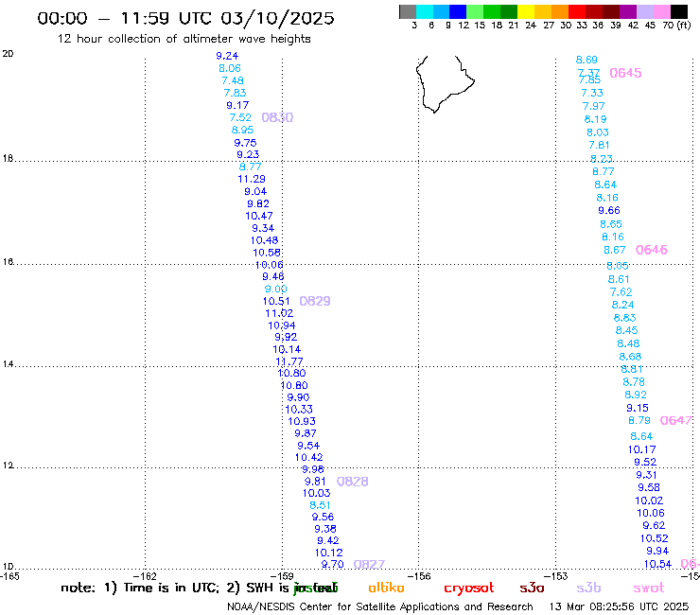The width and height of the screenshot is (700, 615).
Task: Click the 0830 time stamp label
Action: [277, 117]
